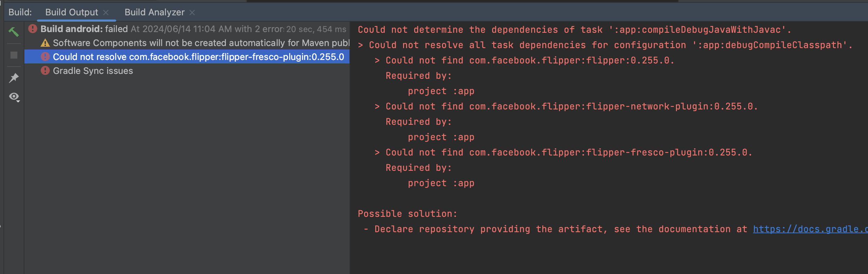Click the warning triangle on the Maven publication message

pos(45,43)
